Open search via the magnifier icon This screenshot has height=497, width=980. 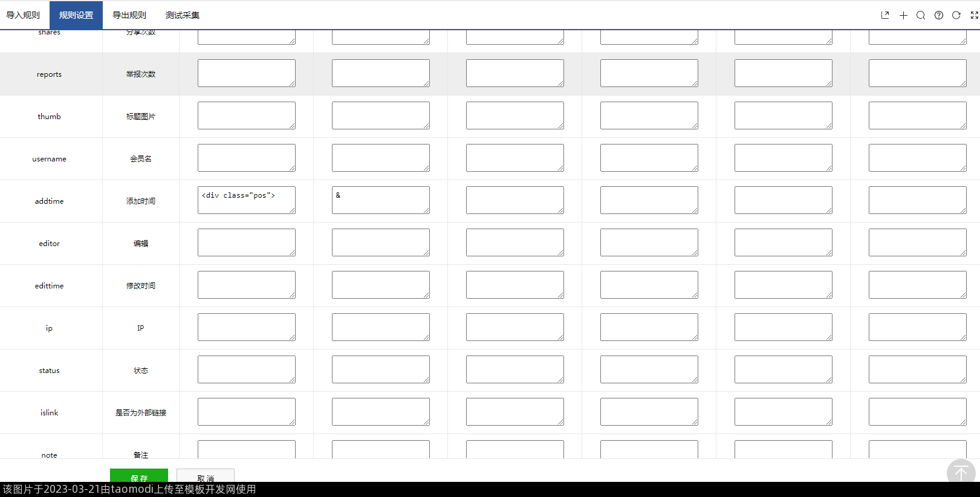(x=921, y=15)
